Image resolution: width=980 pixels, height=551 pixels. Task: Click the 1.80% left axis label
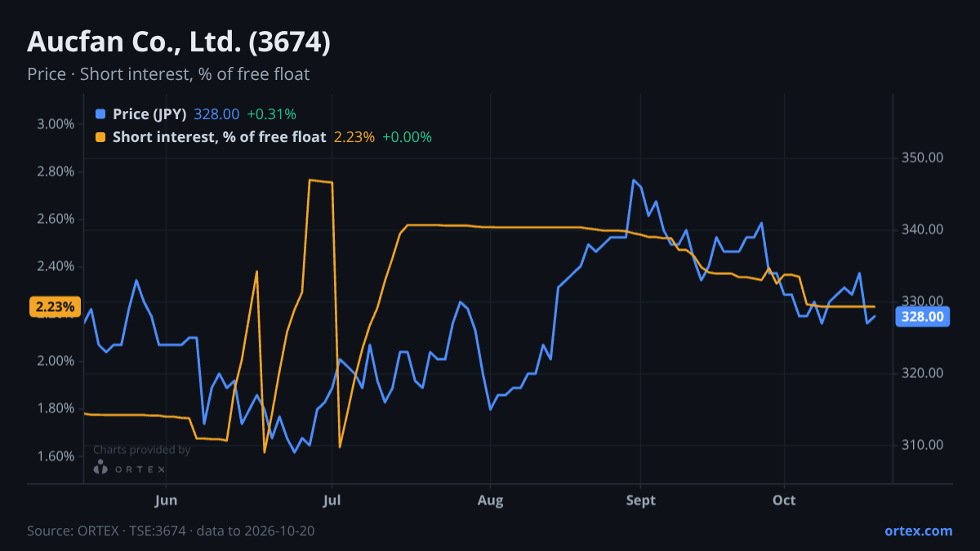tap(56, 408)
